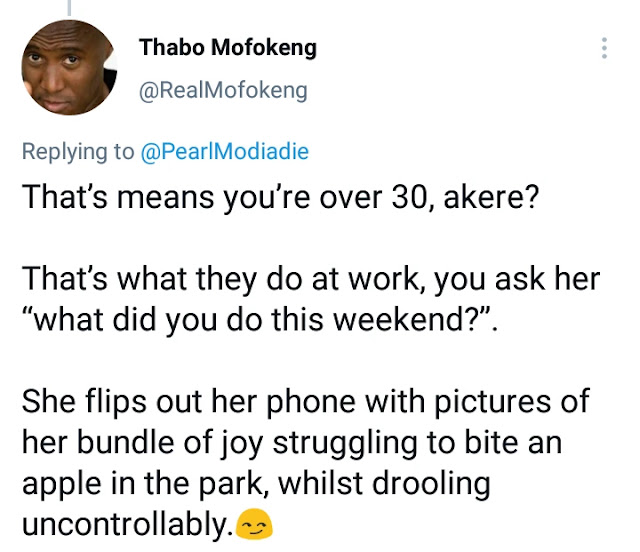This screenshot has width=640, height=552.
Task: Open Thabo Mofokeng's profile picture
Action: (x=69, y=67)
